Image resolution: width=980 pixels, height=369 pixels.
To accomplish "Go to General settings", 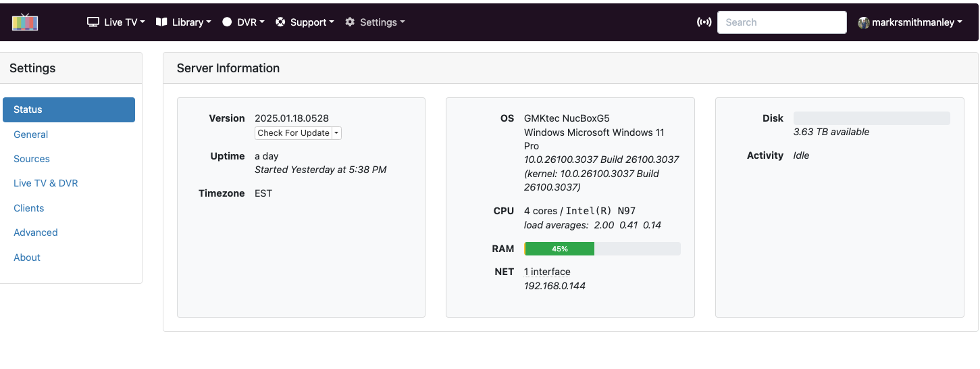I will pyautogui.click(x=31, y=134).
